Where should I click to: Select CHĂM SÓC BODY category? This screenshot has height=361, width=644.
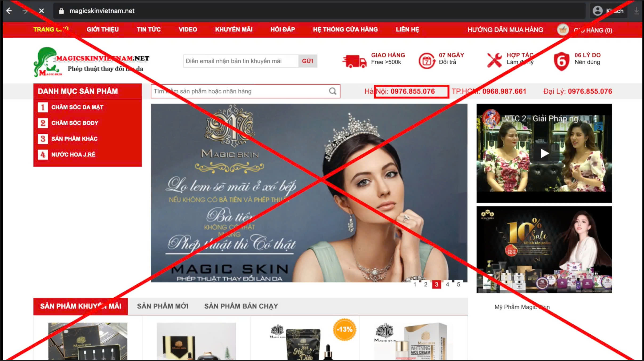[75, 123]
